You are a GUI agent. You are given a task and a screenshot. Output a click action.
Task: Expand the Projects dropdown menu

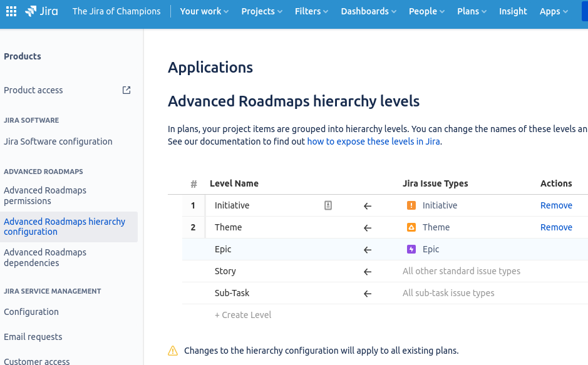(x=262, y=11)
